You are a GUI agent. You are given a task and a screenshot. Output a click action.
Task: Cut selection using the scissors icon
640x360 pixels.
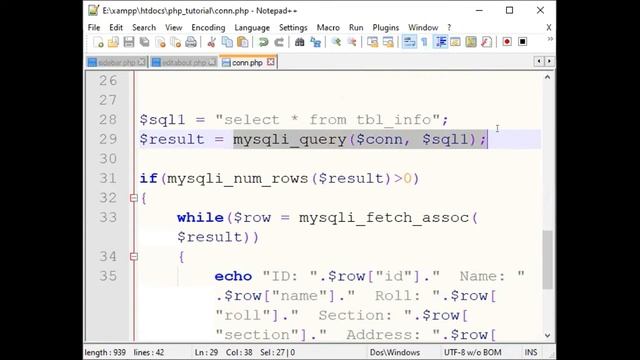click(x=211, y=42)
